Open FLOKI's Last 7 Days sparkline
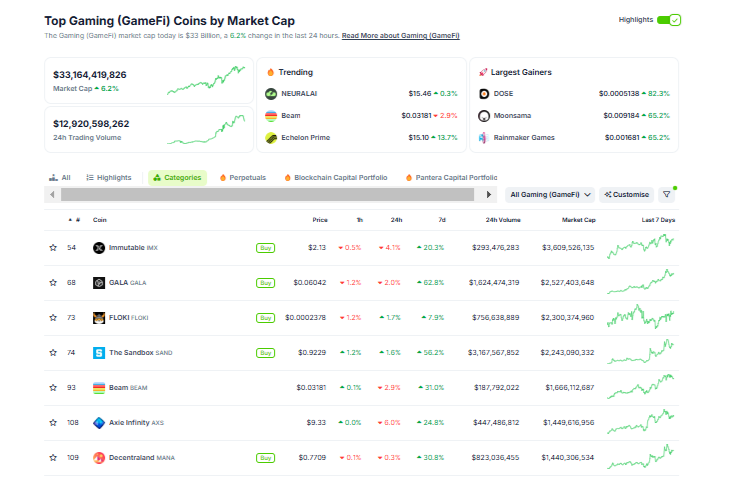The image size is (729, 477). (641, 317)
